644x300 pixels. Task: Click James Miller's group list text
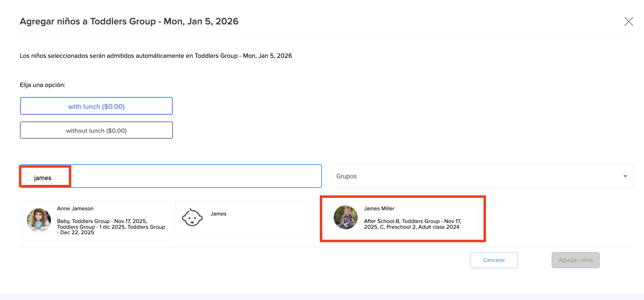pos(412,224)
